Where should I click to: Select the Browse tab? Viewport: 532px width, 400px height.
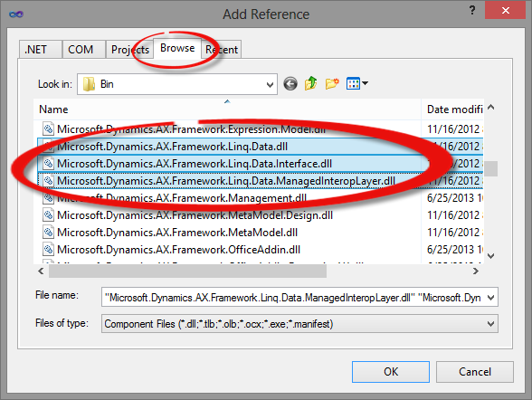coord(177,48)
